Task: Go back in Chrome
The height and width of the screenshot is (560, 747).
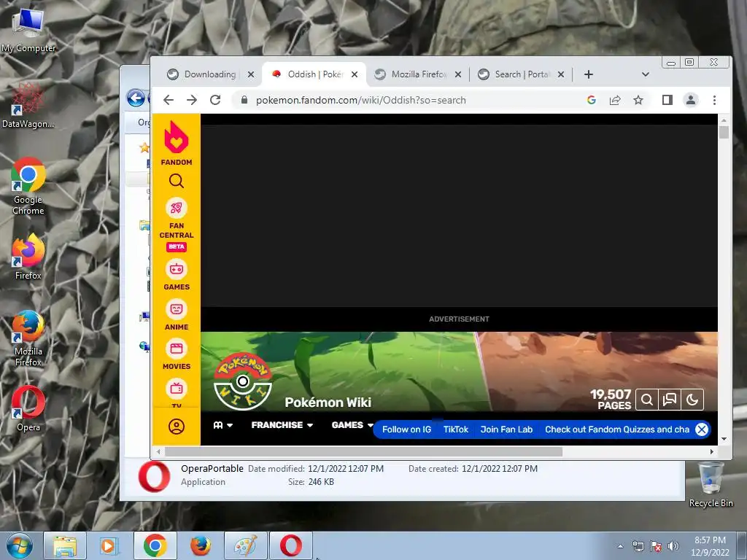Action: tap(169, 100)
